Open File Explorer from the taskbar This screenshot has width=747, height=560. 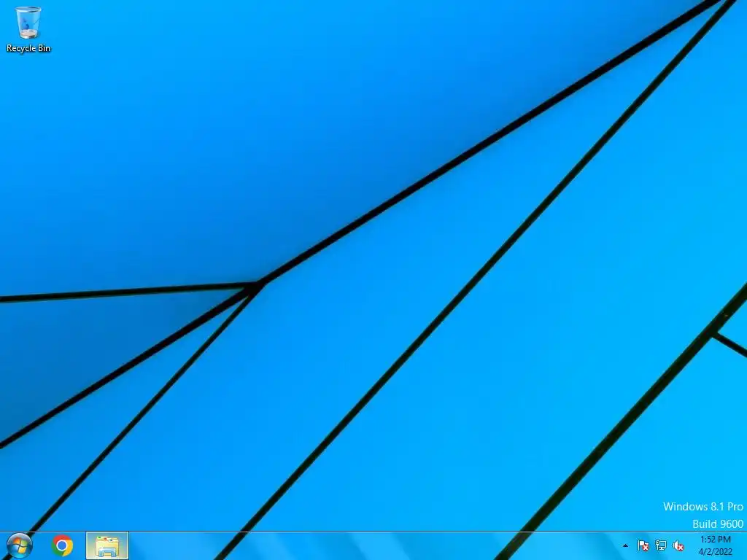click(x=107, y=545)
